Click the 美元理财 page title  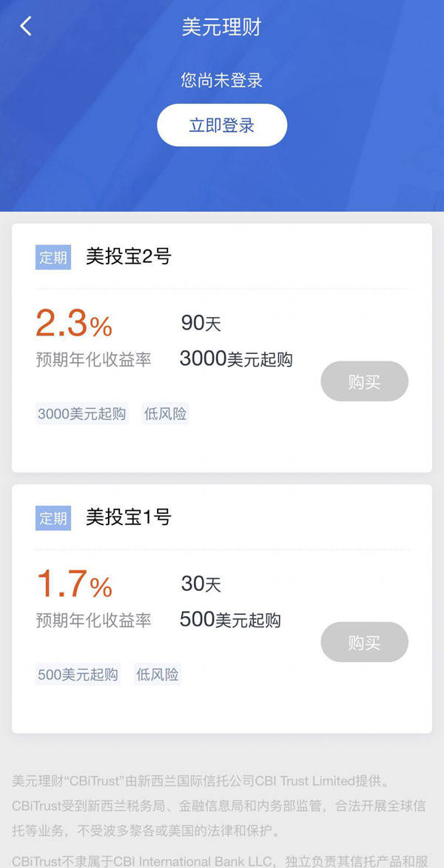(x=221, y=27)
